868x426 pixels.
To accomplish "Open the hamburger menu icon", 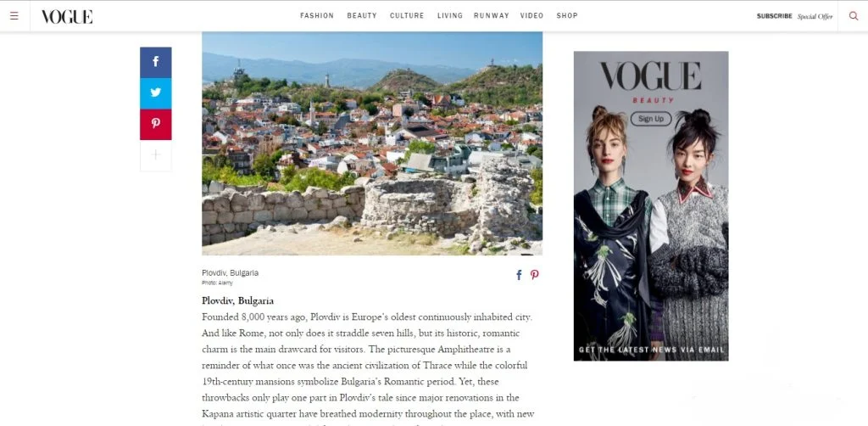I will [14, 16].
